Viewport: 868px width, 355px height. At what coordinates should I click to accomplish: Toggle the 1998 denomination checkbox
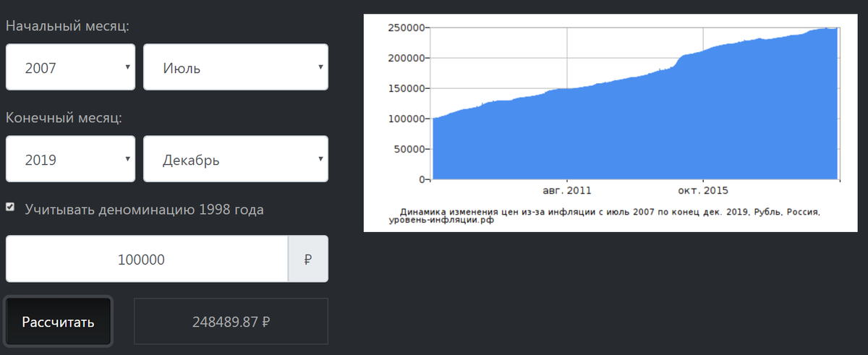[x=10, y=208]
